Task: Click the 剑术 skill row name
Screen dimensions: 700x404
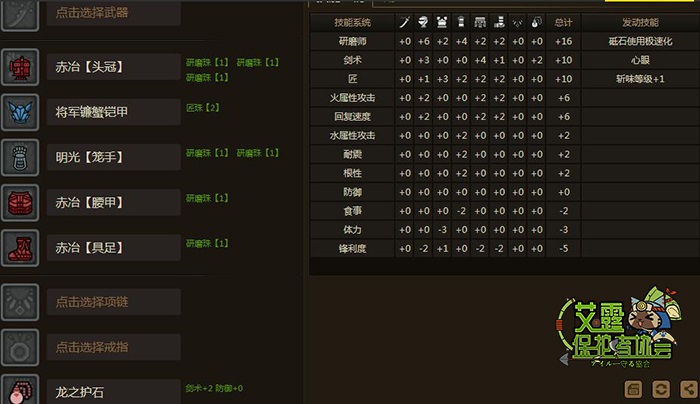Action: coord(352,60)
